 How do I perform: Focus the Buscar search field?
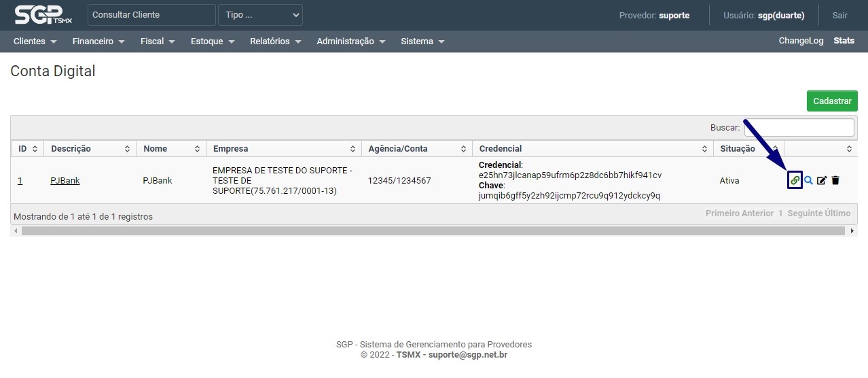pos(799,127)
